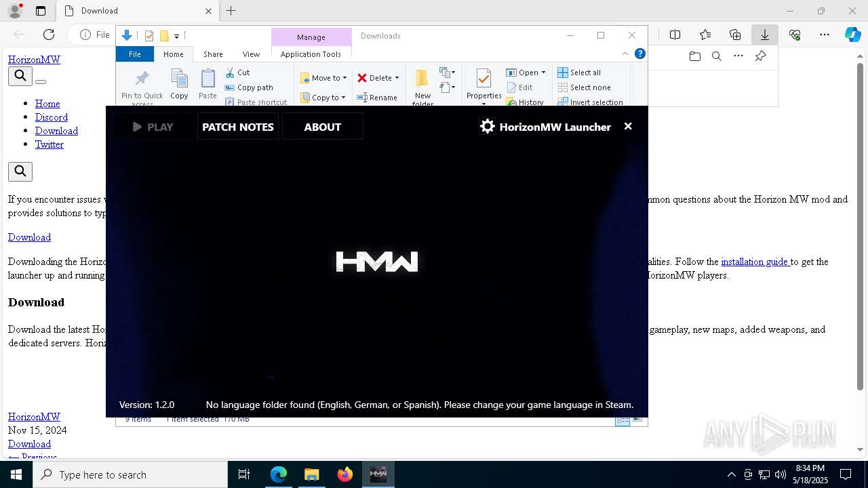The height and width of the screenshot is (488, 868).
Task: Open Explorer help question mark
Action: pos(639,54)
